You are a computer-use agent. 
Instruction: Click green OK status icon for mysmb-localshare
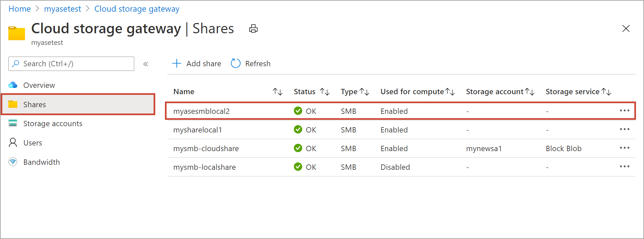pyautogui.click(x=298, y=167)
